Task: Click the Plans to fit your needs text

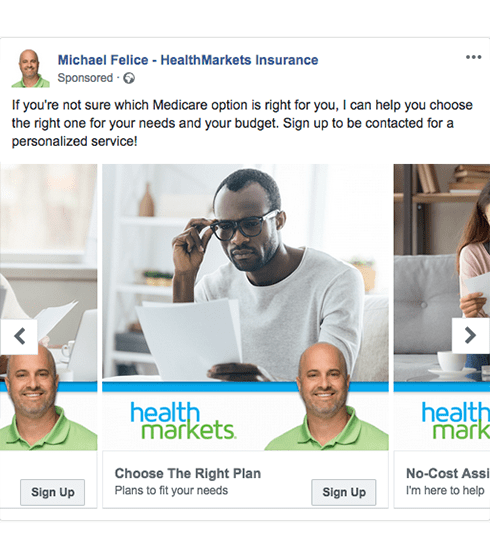Action: point(171,491)
